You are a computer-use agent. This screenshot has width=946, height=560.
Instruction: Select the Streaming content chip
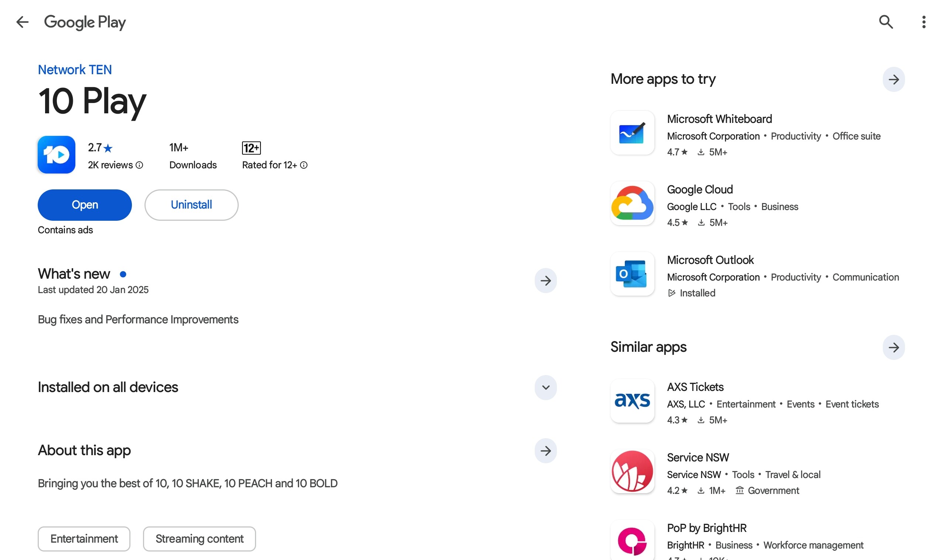199,539
